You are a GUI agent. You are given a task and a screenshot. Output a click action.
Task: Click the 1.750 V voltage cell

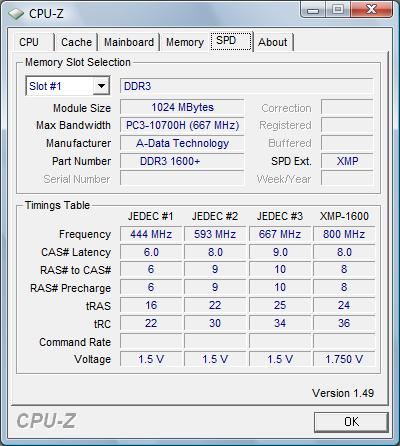344,359
